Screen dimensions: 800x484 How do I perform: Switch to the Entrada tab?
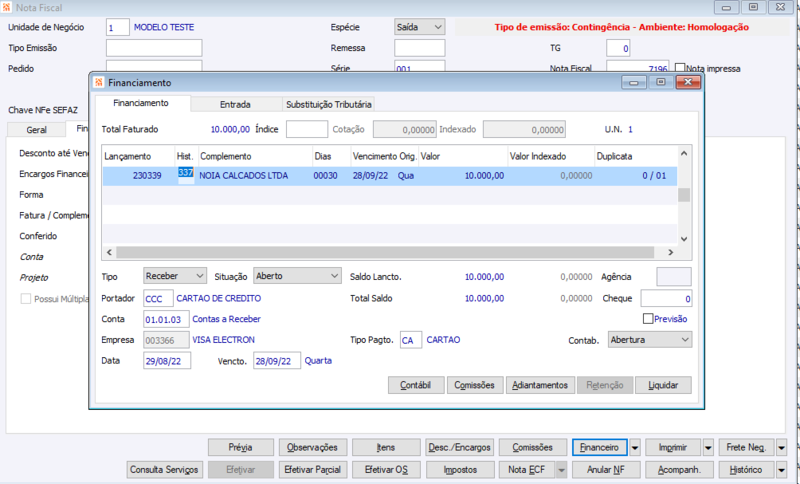coord(235,104)
